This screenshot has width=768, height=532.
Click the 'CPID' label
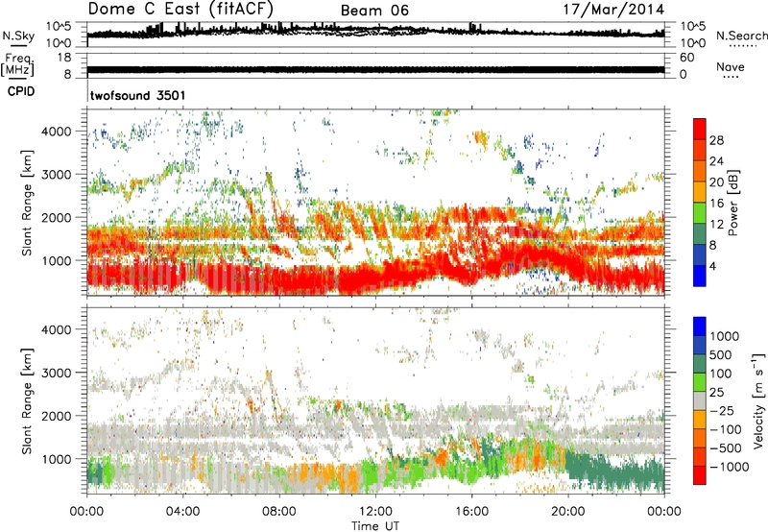click(x=21, y=91)
